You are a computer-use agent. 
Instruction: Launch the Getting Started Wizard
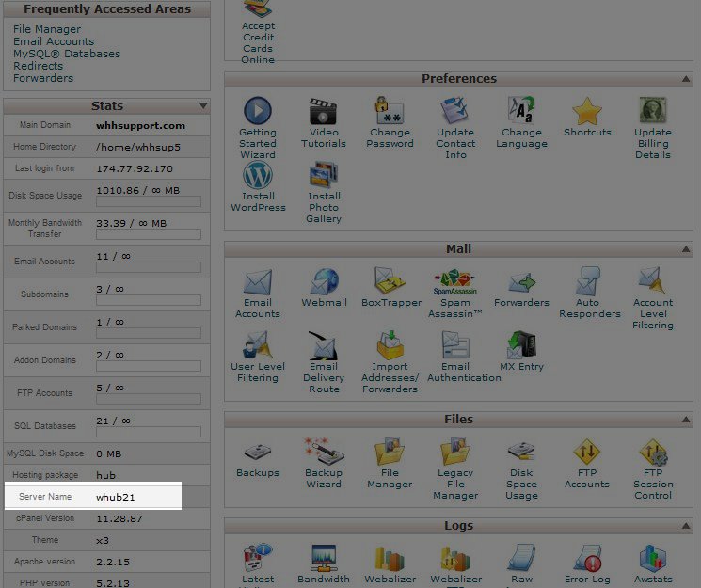[x=258, y=112]
